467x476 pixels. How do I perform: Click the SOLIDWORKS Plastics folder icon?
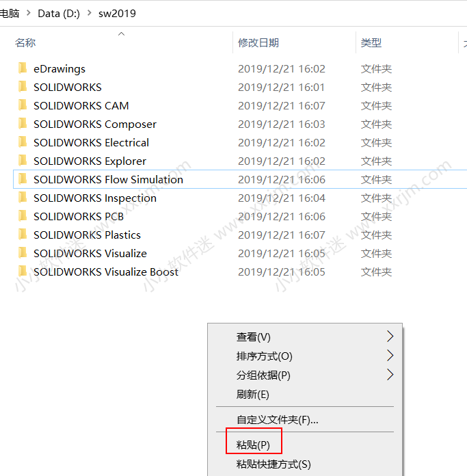click(23, 235)
